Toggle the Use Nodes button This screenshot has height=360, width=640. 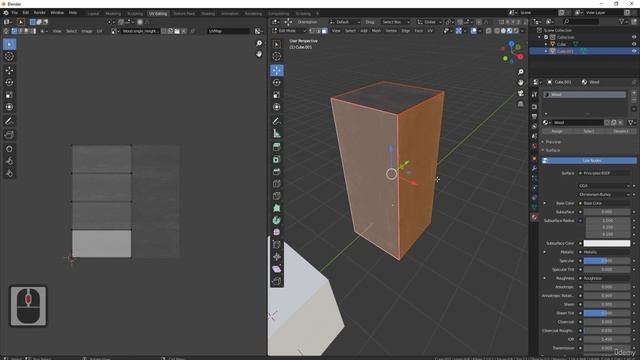(589, 160)
